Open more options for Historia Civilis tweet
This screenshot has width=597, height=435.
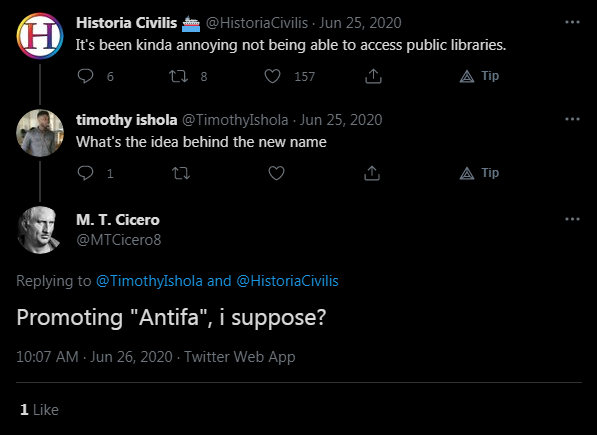coord(572,22)
